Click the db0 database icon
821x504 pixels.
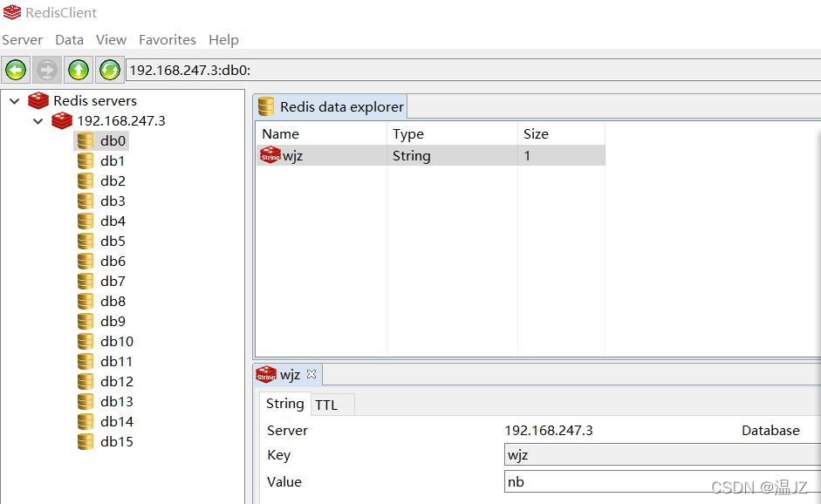click(x=86, y=140)
